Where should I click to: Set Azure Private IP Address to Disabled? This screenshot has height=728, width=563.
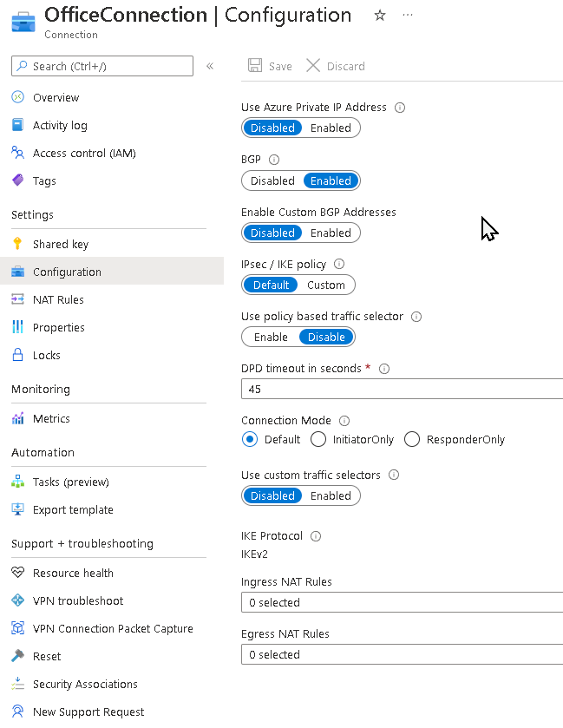(272, 128)
